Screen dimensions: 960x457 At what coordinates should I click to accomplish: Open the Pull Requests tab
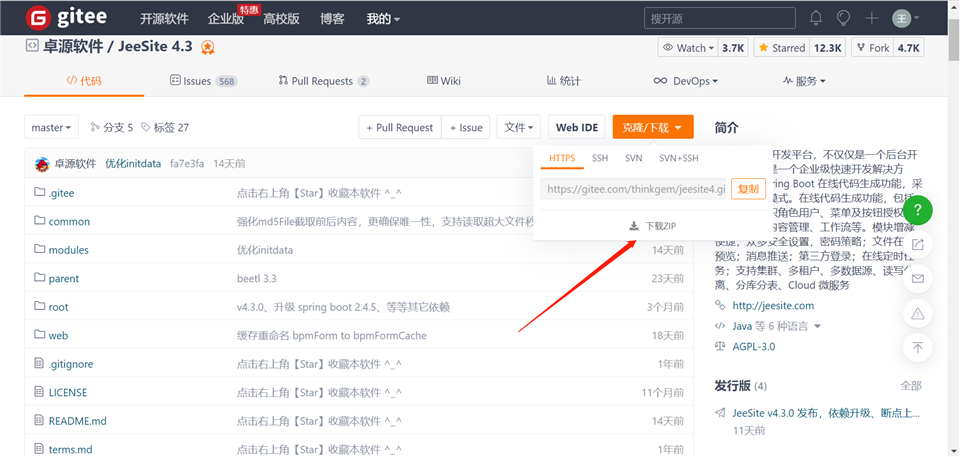pyautogui.click(x=323, y=81)
